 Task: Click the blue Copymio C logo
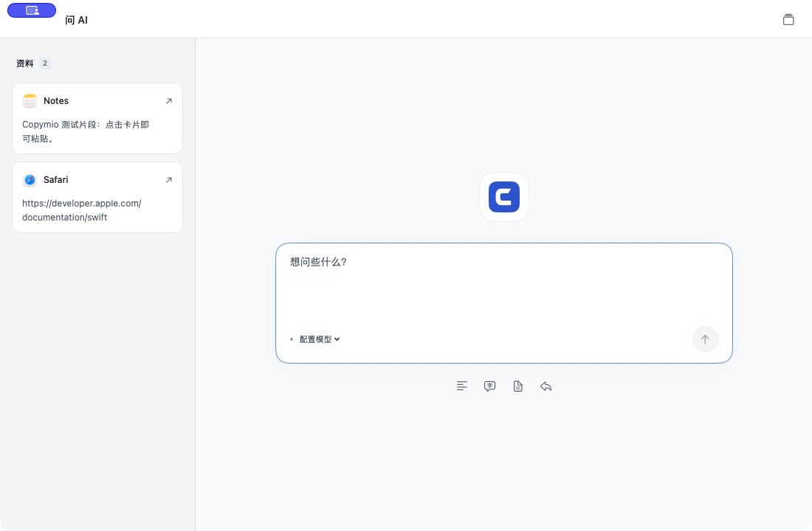pyautogui.click(x=504, y=197)
